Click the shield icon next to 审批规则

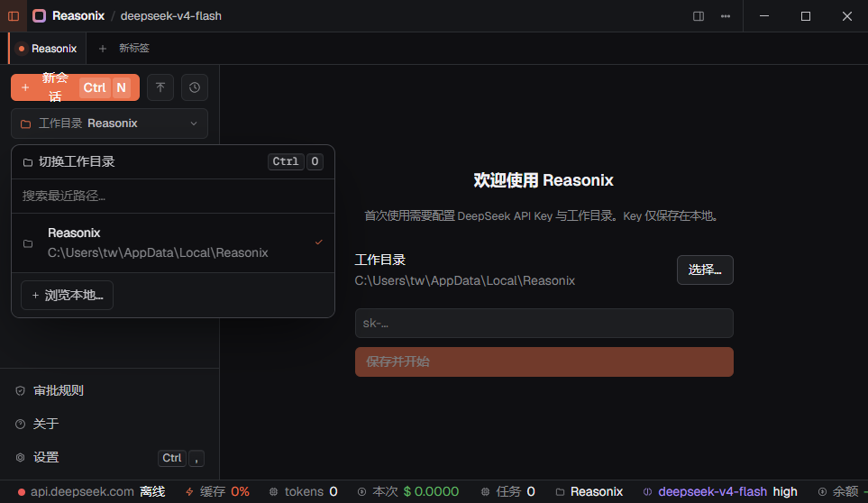click(x=21, y=390)
